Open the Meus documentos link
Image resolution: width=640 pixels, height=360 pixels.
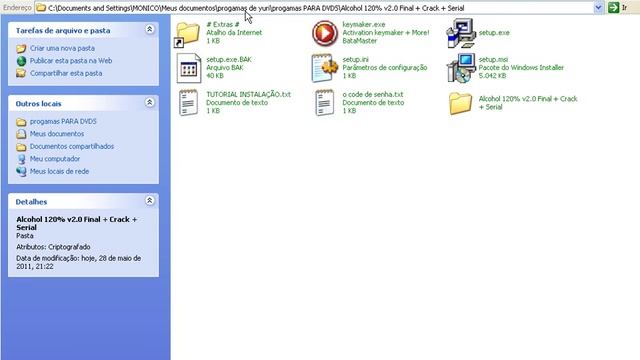click(x=57, y=134)
